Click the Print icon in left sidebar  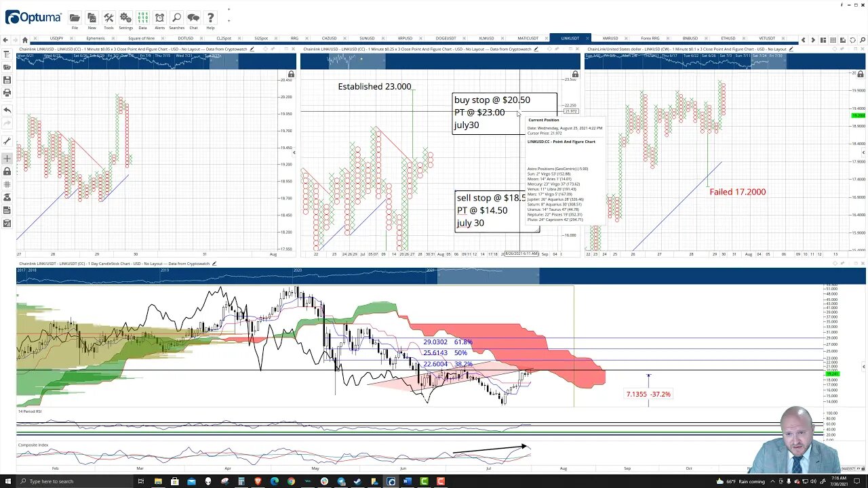(x=7, y=92)
